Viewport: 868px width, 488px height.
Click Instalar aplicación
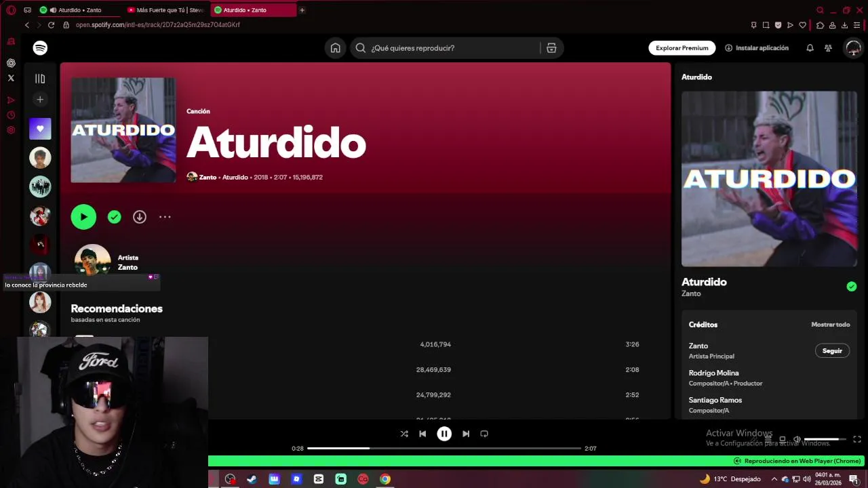(757, 48)
